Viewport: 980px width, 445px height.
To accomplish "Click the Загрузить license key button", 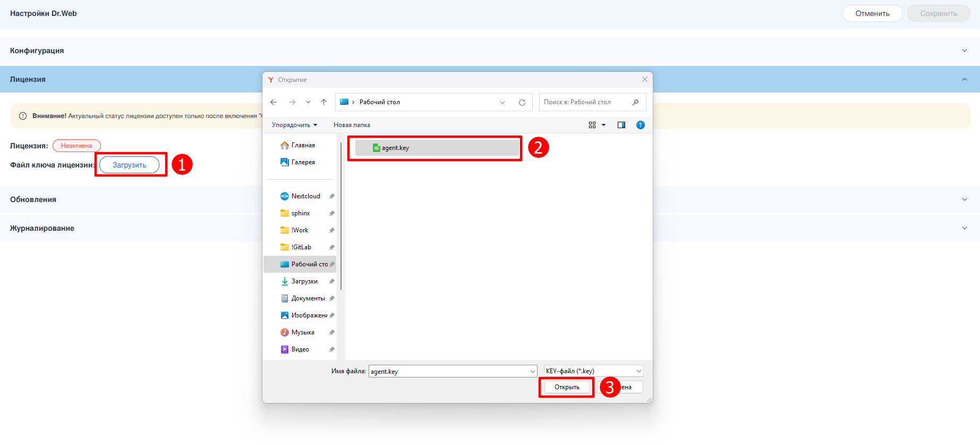I will coord(129,165).
